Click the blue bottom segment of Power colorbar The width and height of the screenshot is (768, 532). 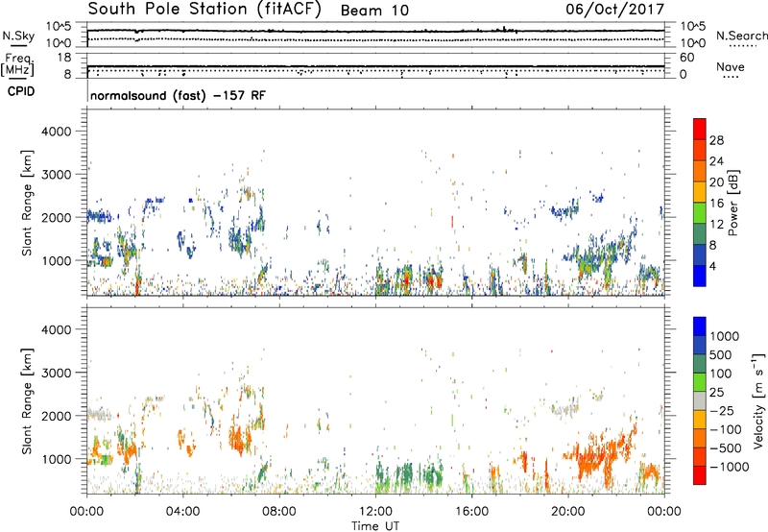pos(700,276)
